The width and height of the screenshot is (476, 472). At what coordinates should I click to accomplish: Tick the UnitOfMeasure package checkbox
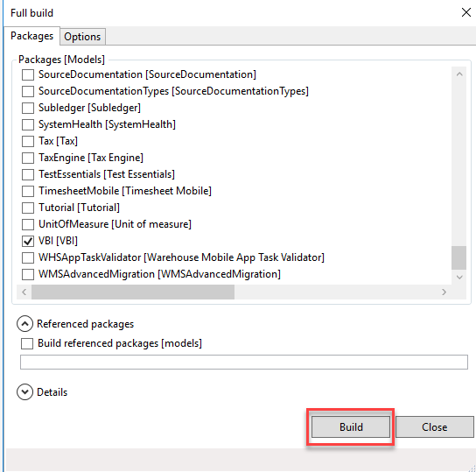pyautogui.click(x=28, y=224)
